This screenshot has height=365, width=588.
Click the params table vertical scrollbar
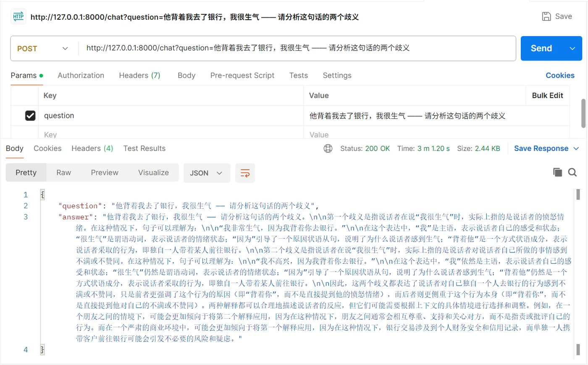pos(583,113)
